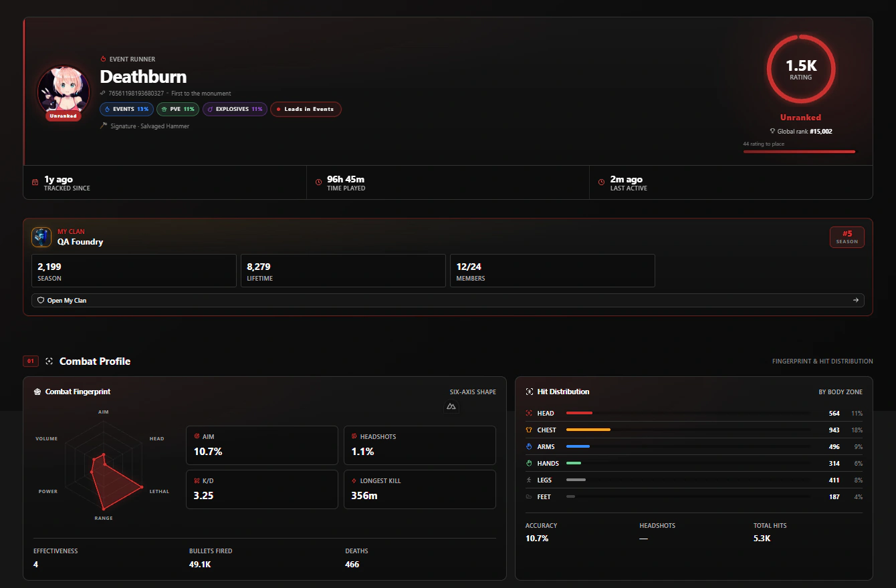Click the triangle icon under Six-Axis Shape
The height and width of the screenshot is (588, 896).
pos(451,406)
